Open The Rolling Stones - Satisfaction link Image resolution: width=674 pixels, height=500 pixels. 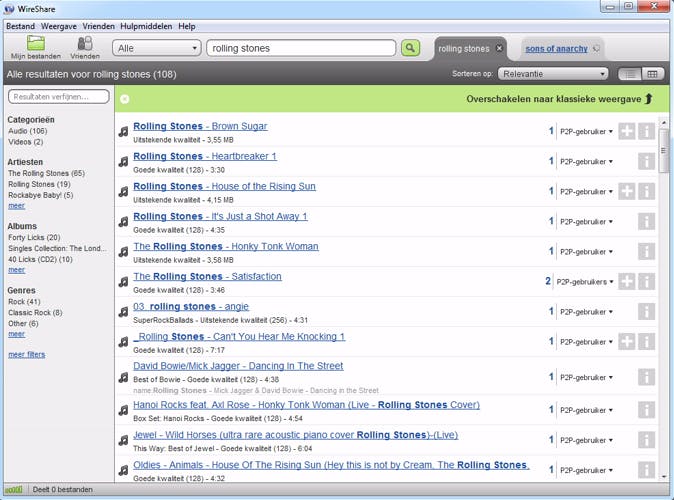207,276
